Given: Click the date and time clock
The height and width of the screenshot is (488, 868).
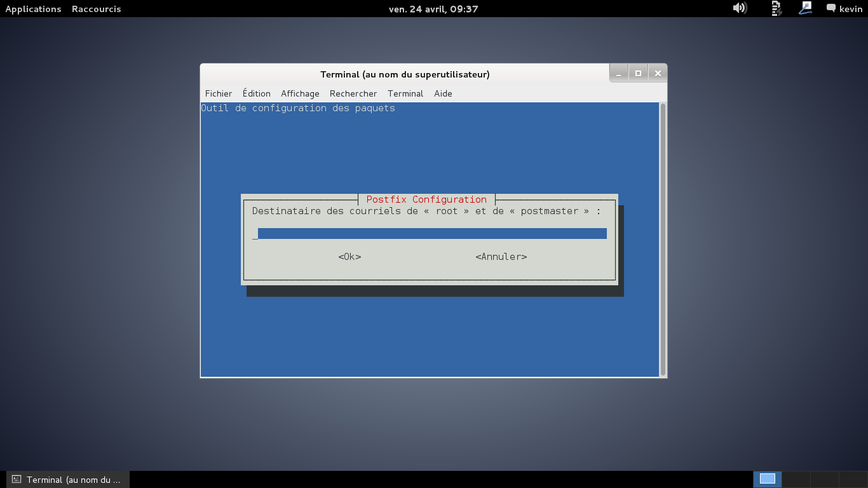Looking at the screenshot, I should tap(433, 9).
